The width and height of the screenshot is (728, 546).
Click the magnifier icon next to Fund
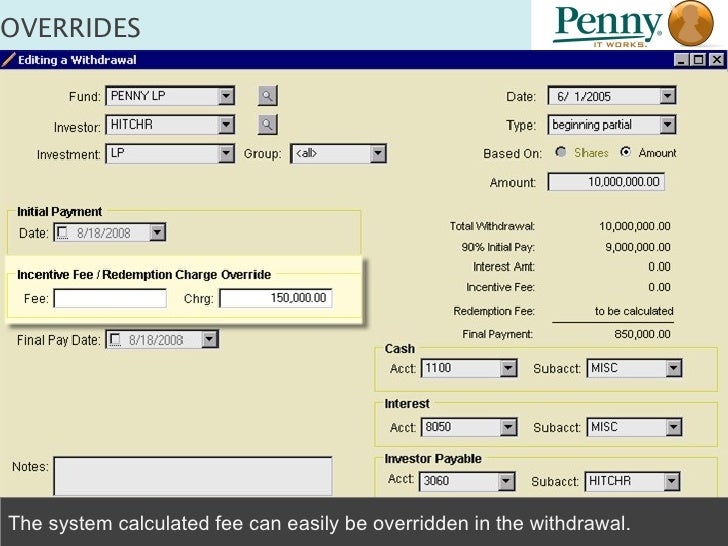tap(267, 96)
